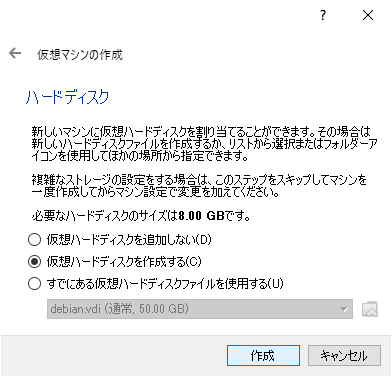
Task: Click the paragraph starting with 新しいマシンに
Action: (204, 144)
